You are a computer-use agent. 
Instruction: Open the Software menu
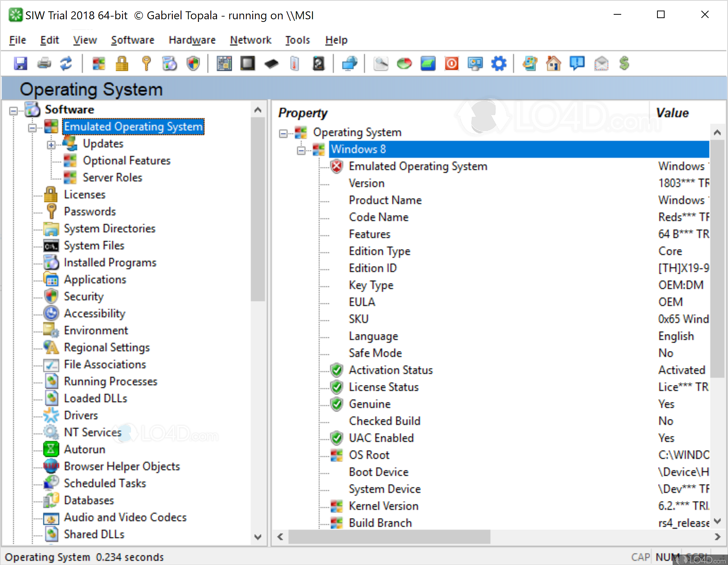(132, 40)
